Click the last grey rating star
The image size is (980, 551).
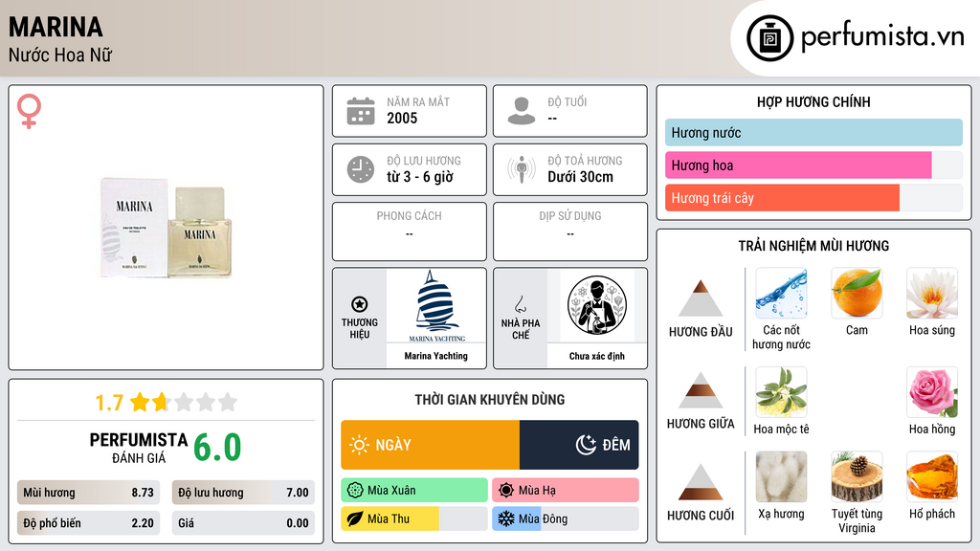pyautogui.click(x=228, y=402)
